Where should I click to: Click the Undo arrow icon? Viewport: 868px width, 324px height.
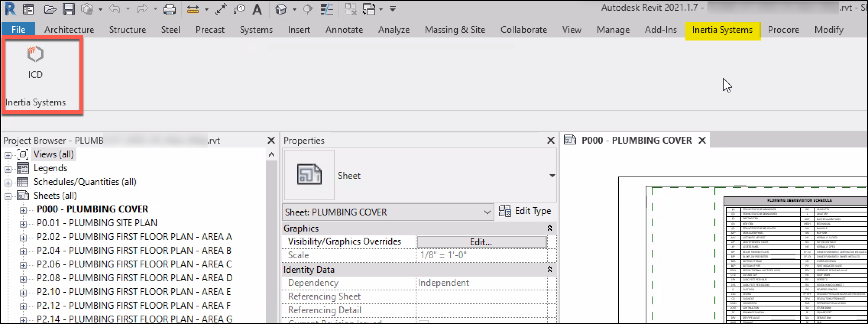115,9
